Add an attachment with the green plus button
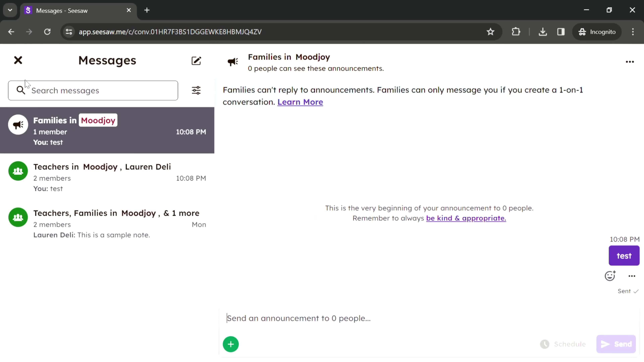This screenshot has height=362, width=644. [x=231, y=344]
